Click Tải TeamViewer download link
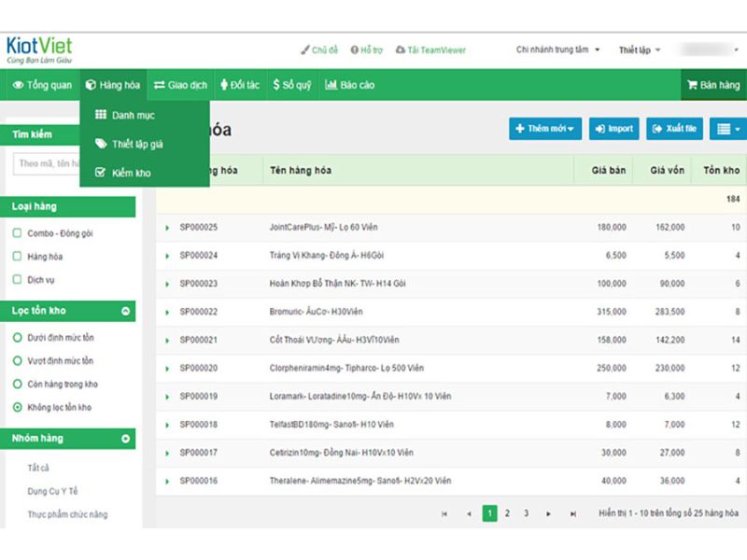The width and height of the screenshot is (747, 560). [430, 49]
